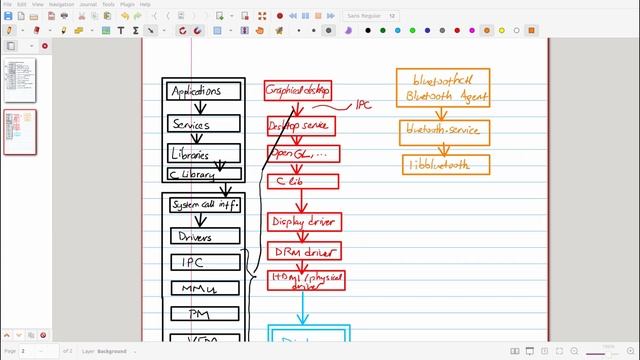Redo the last action
This screenshot has height=360, width=640.
coord(138,16)
